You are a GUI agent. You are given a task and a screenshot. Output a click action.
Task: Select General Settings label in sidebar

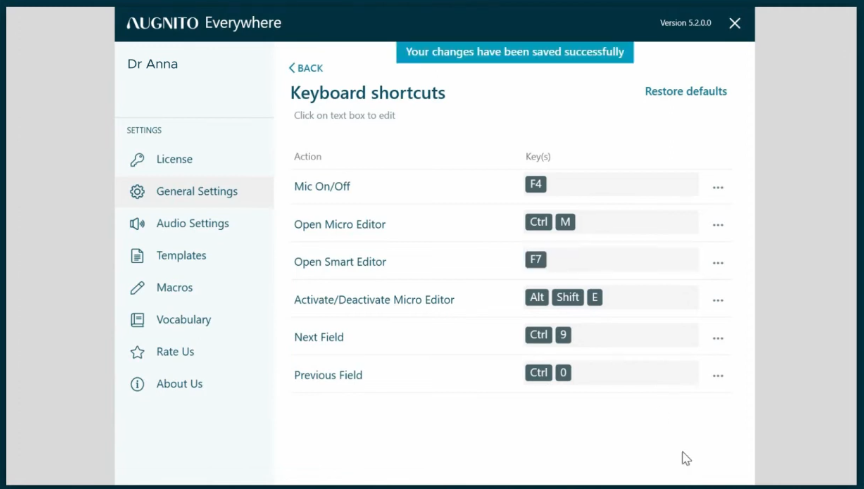197,191
